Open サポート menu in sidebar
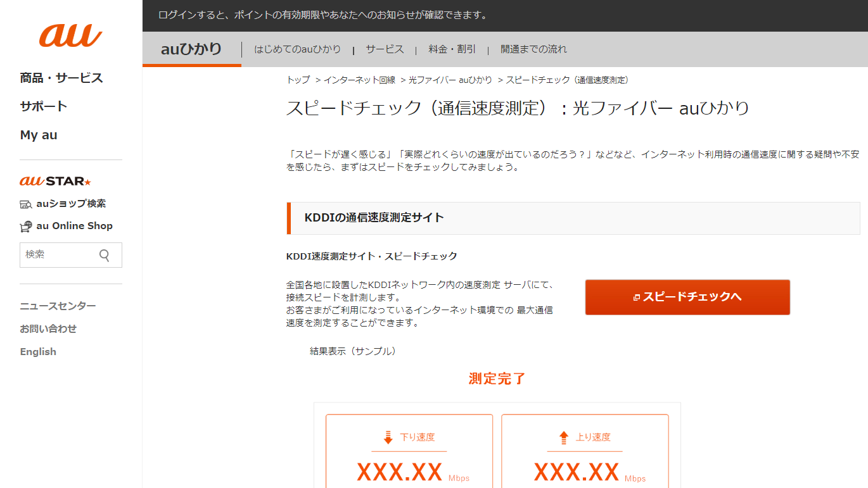The width and height of the screenshot is (868, 488). click(44, 106)
